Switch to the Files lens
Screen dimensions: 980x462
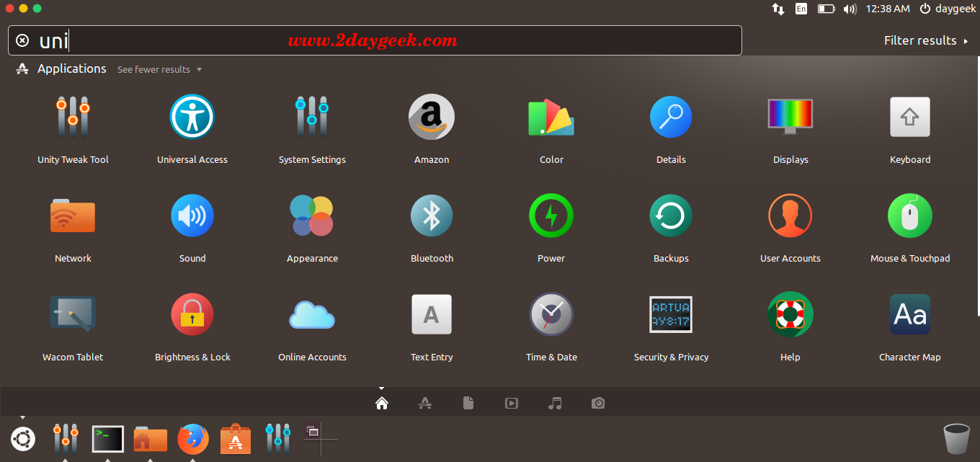(x=468, y=403)
